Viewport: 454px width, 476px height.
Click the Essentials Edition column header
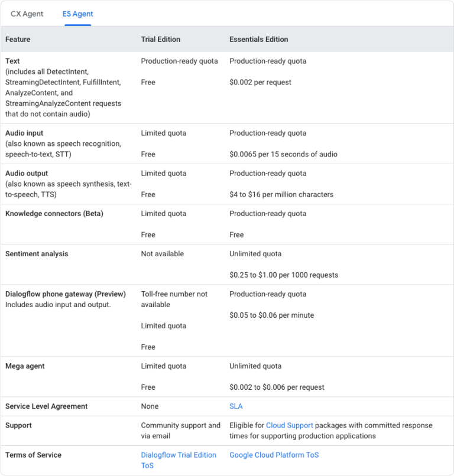(x=259, y=40)
